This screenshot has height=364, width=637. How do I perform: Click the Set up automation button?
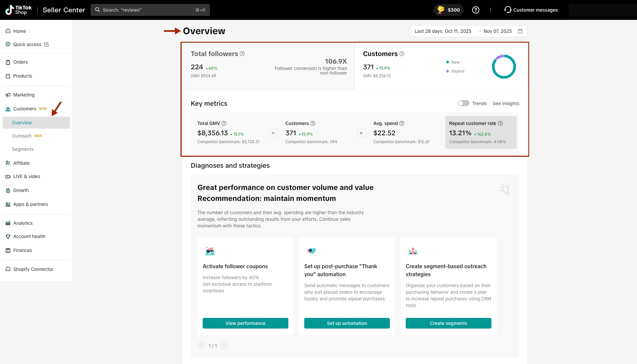click(x=347, y=323)
